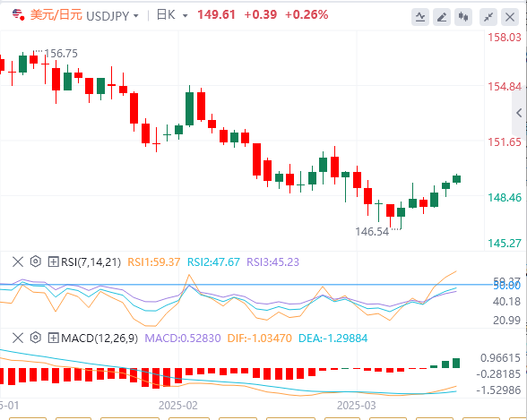Image resolution: width=527 pixels, height=420 pixels.
Task: Click the RSI1:59.37 value
Action: click(154, 261)
